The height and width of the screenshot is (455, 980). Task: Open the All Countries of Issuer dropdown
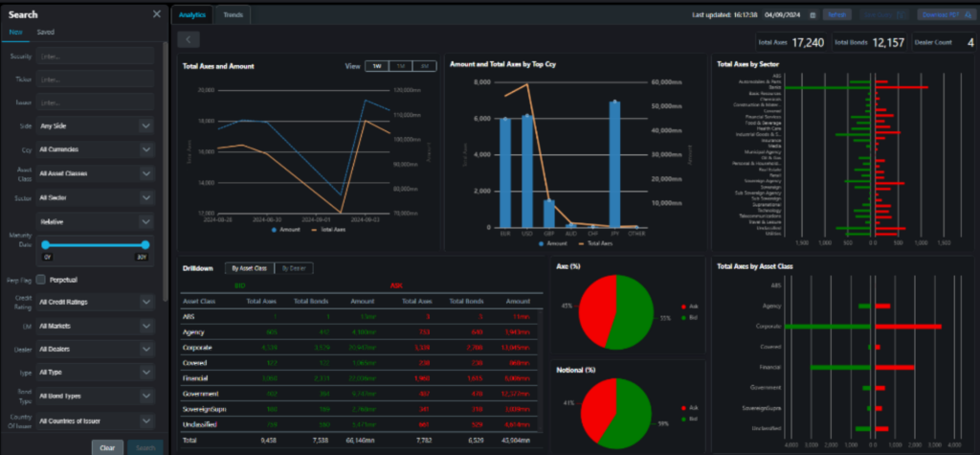95,421
